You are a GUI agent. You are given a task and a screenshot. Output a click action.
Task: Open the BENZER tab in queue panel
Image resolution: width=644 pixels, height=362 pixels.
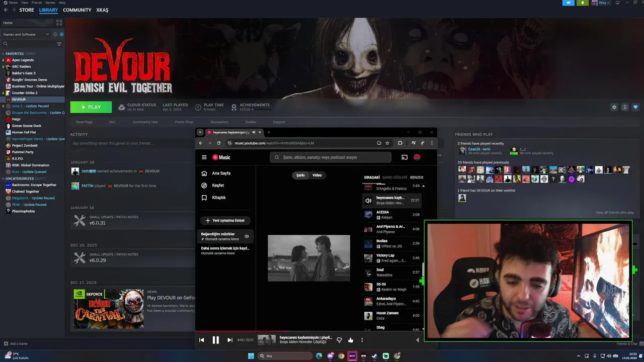coord(417,177)
